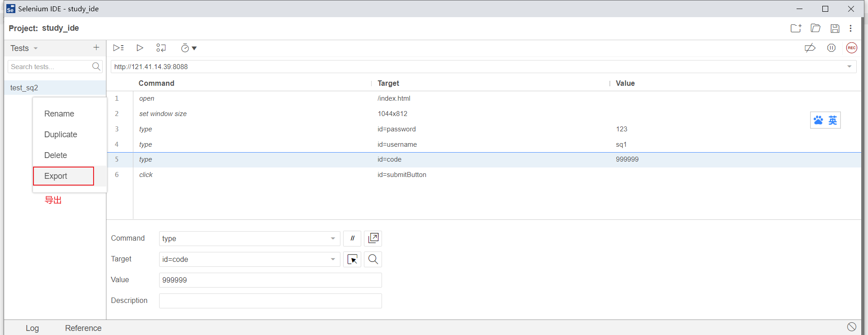The width and height of the screenshot is (868, 335).
Task: Run all tests in suite
Action: point(118,48)
